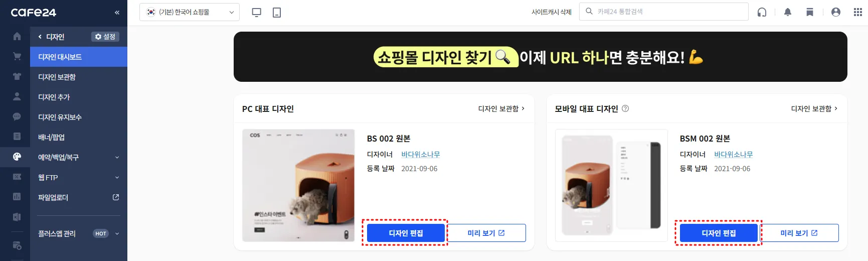The width and height of the screenshot is (868, 261).
Task: Collapse sidebar with double chevron icon
Action: tap(117, 13)
